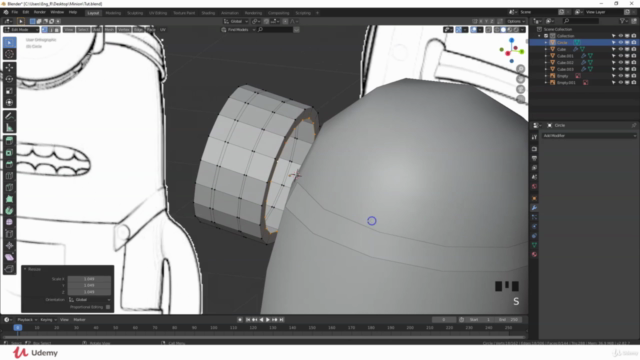Switch to the Sculpting workspace tab
The height and width of the screenshot is (360, 640).
tap(135, 13)
